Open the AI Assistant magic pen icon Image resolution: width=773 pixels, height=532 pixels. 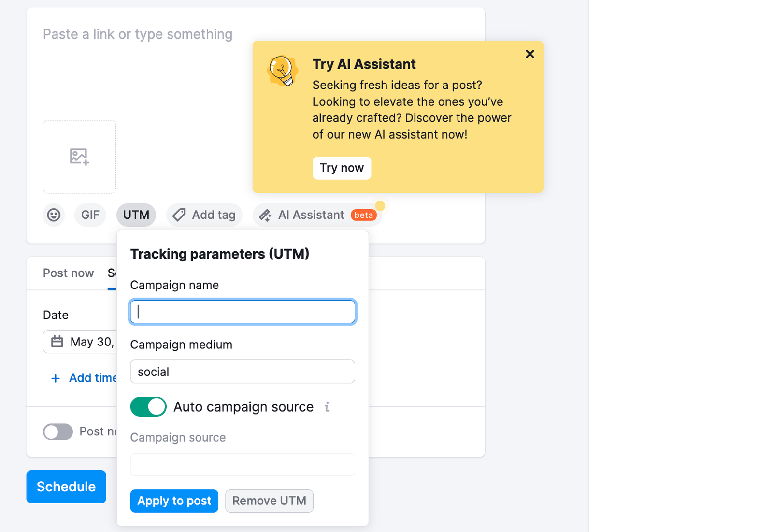tap(265, 215)
